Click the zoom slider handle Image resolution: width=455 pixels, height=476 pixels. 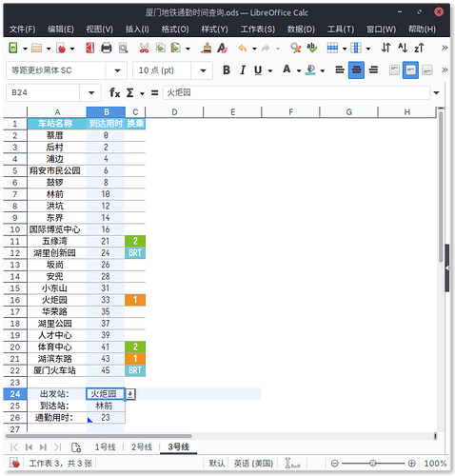point(373,464)
